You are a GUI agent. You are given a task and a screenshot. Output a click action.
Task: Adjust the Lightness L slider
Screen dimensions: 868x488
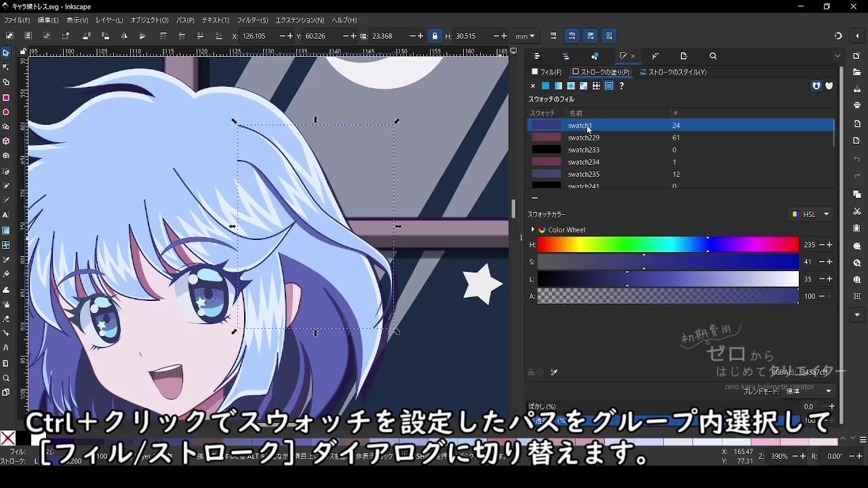pos(668,279)
